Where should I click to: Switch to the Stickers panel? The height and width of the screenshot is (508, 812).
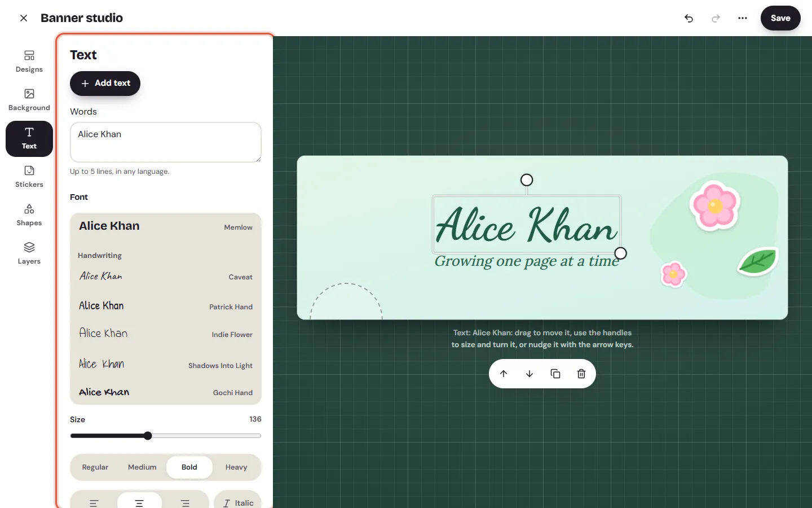[29, 177]
